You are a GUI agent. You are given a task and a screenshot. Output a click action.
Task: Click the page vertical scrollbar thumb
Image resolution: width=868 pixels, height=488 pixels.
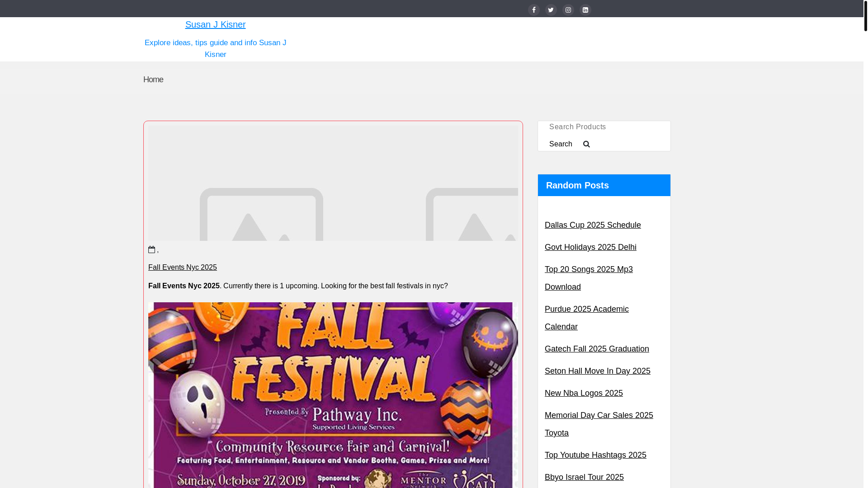point(865,15)
